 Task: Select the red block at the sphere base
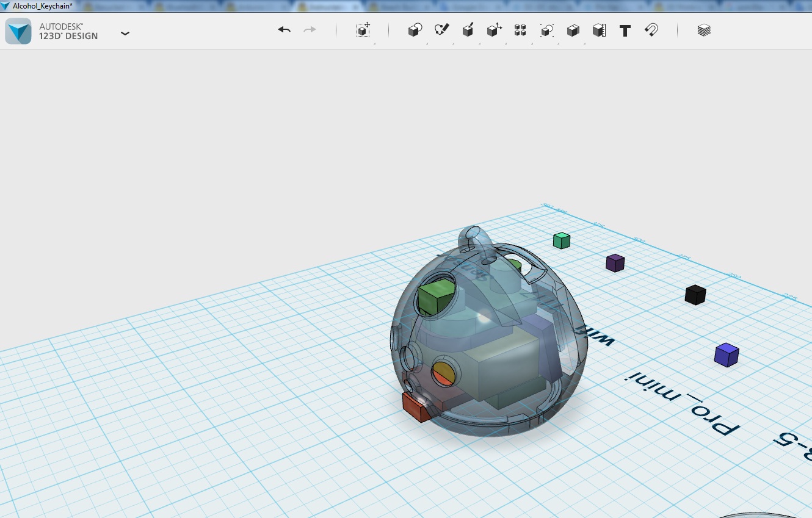point(418,406)
